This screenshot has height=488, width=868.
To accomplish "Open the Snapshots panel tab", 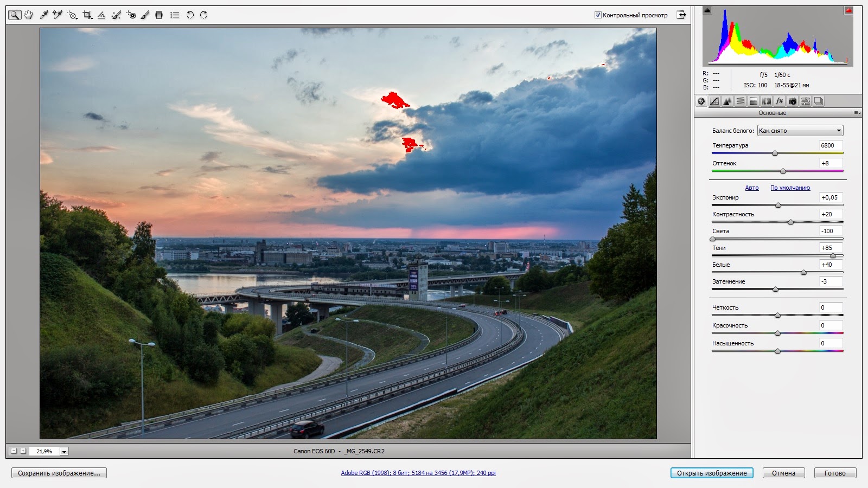I will click(x=819, y=101).
